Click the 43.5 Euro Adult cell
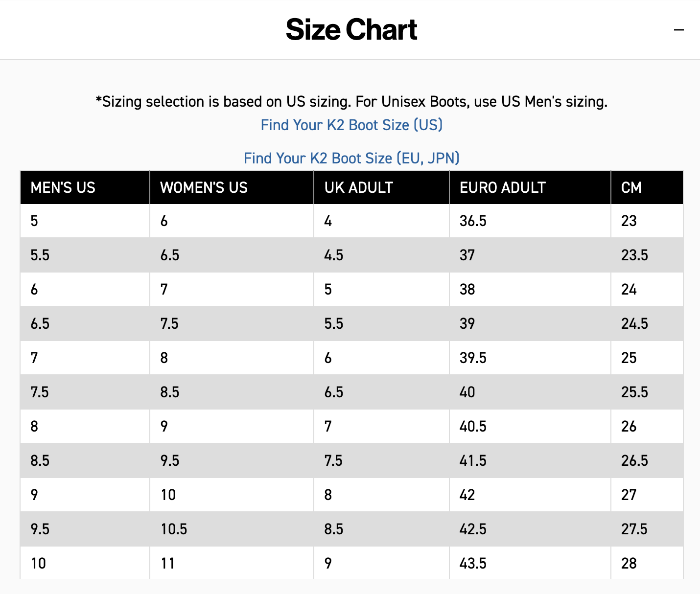The width and height of the screenshot is (700, 594). (473, 563)
